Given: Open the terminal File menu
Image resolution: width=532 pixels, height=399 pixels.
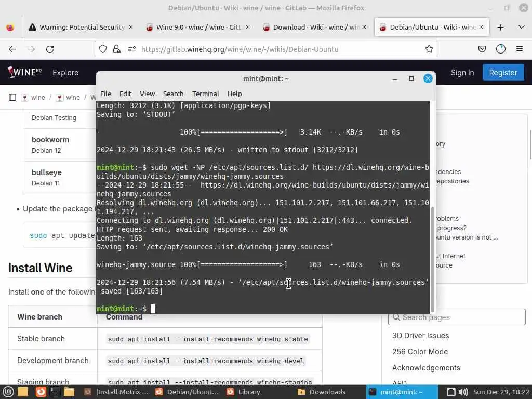Looking at the screenshot, I should coord(105,94).
